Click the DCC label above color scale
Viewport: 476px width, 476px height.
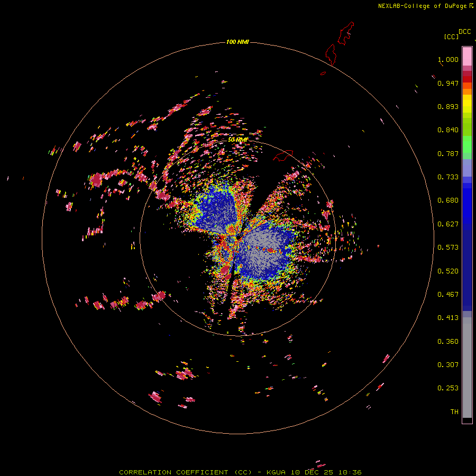pos(464,32)
